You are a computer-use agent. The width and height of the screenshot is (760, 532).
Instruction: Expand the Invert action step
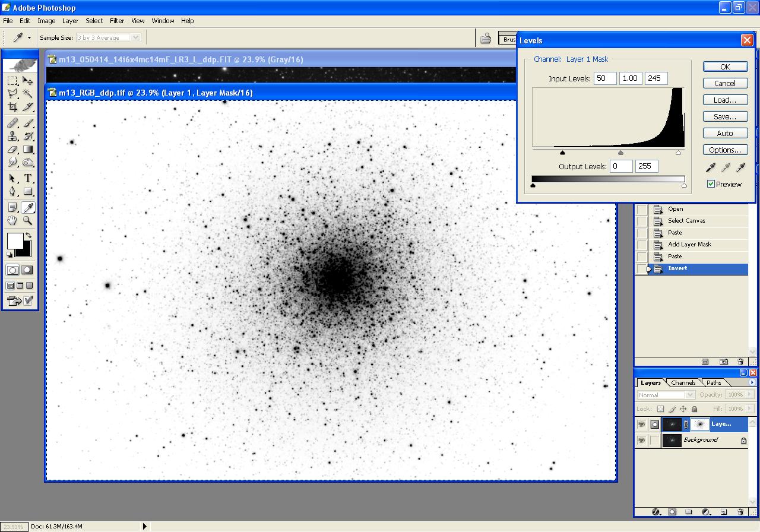coord(650,269)
